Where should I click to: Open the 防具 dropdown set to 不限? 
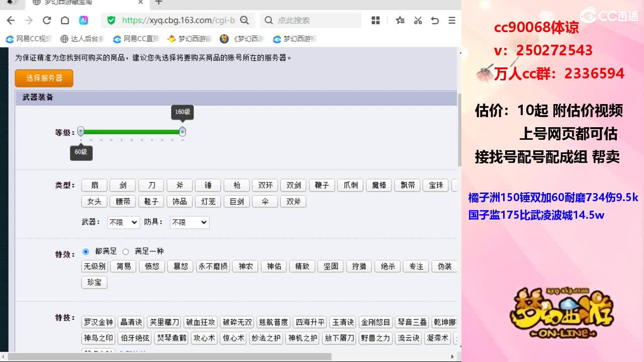click(x=189, y=222)
